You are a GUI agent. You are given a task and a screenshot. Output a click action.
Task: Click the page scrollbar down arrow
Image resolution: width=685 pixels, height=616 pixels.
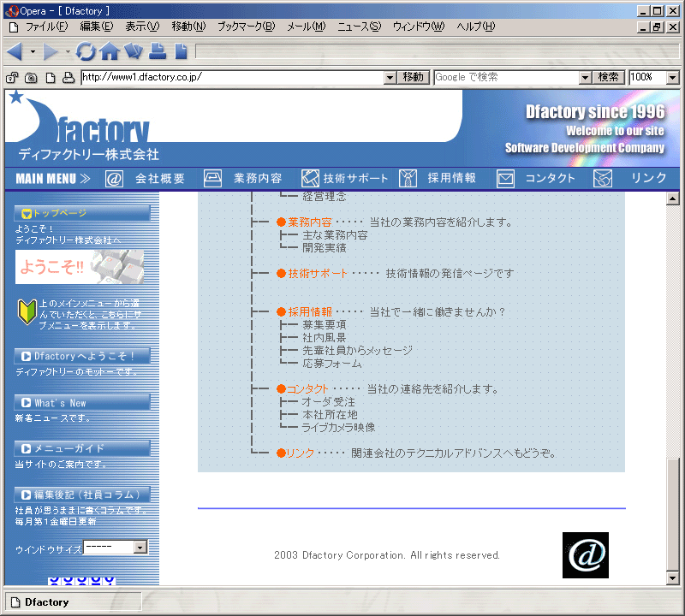673,578
